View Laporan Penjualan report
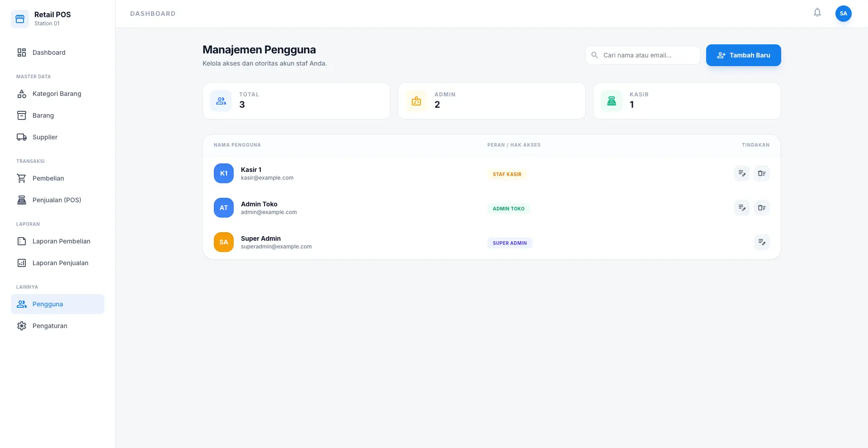Screen dimensions: 868x448 point(60,263)
